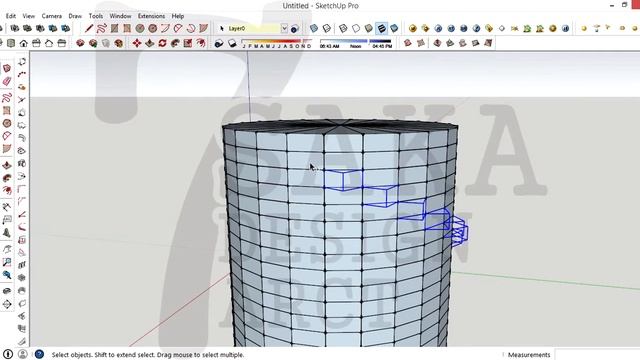Viewport: 640px width, 360px height.
Task: Enable Shaded face style
Action: click(x=369, y=29)
